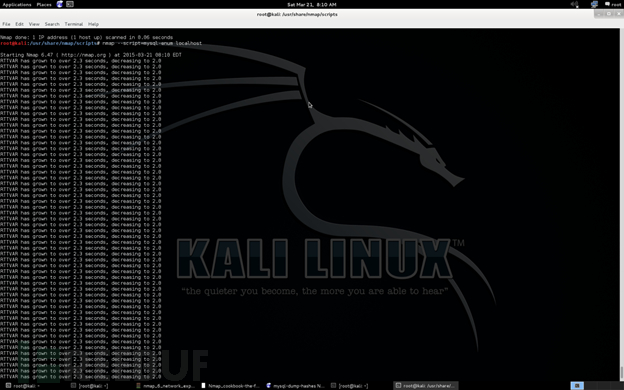Screen dimensions: 624x390
Task: Maximize the terminal window
Action: [x=608, y=14]
